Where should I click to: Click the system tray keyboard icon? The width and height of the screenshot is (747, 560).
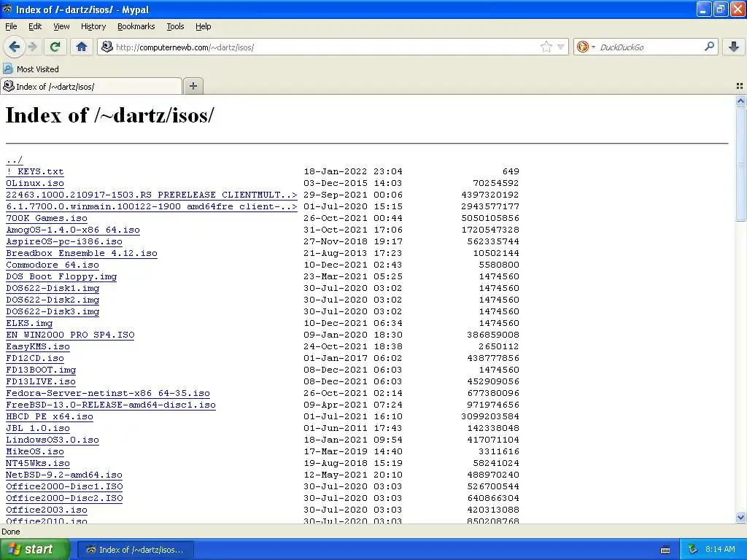[x=665, y=550]
